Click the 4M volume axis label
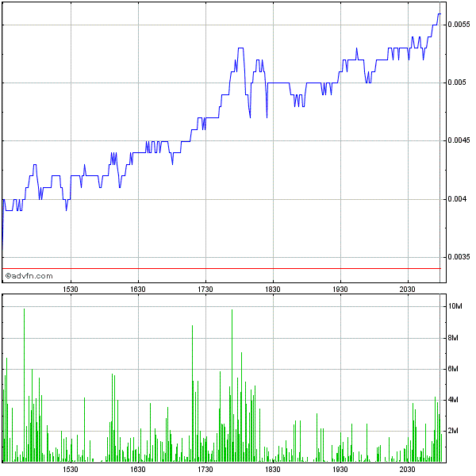 point(453,400)
